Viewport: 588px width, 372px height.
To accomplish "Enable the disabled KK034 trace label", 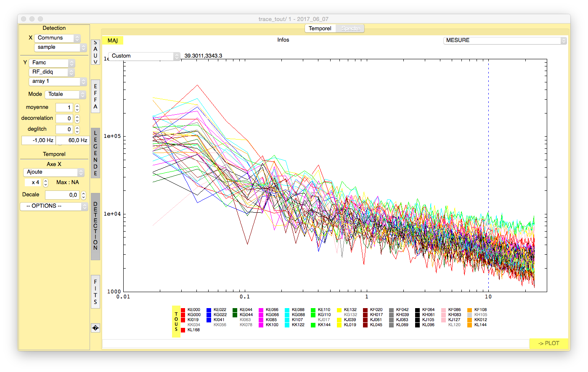I will coord(193,325).
